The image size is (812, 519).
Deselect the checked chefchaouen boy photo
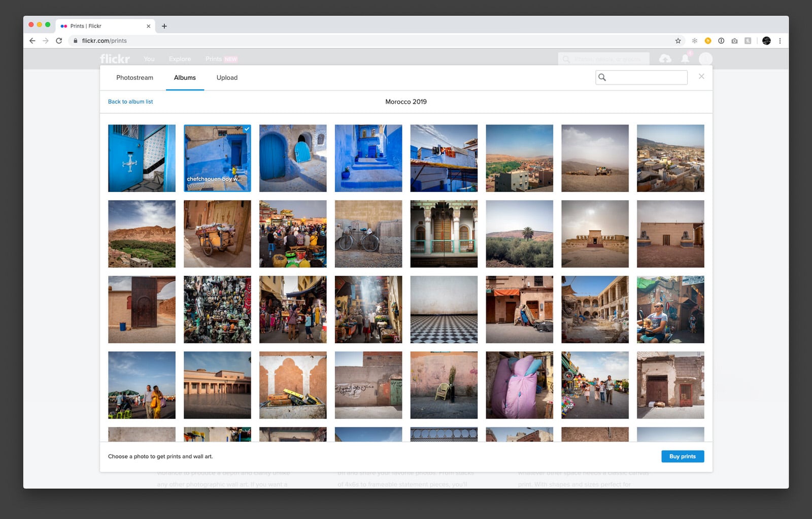[247, 128]
